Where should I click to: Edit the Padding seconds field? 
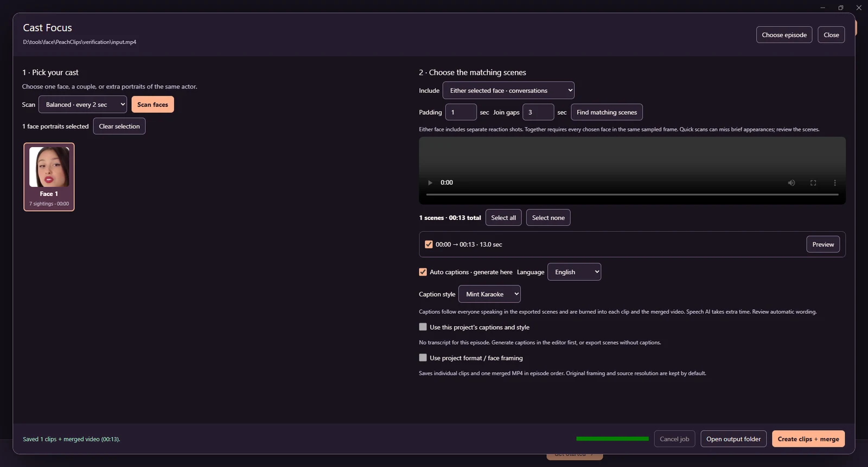coord(461,112)
